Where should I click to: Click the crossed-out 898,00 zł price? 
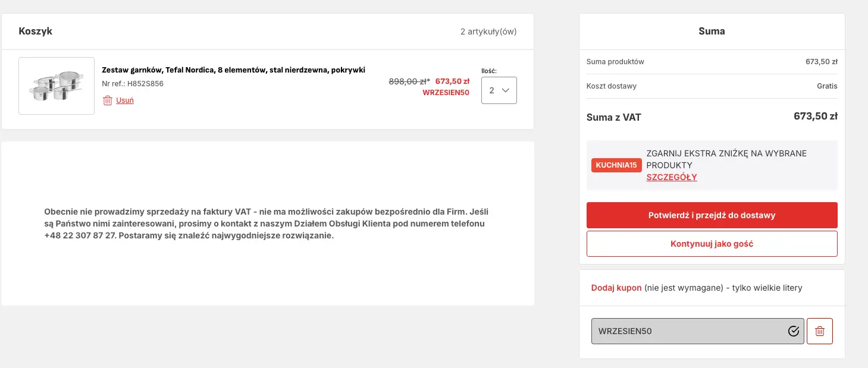coord(409,81)
